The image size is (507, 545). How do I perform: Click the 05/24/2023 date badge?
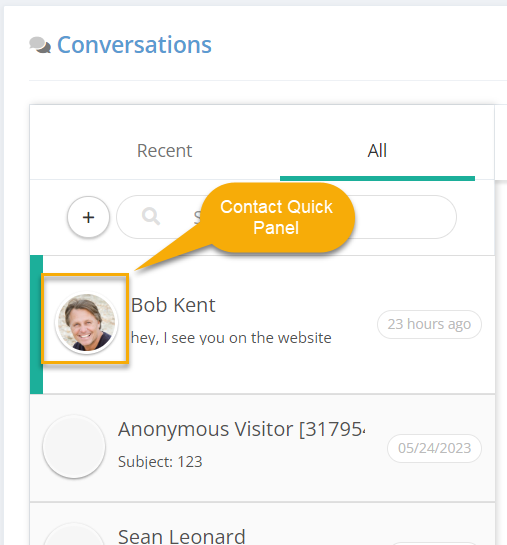(x=434, y=448)
